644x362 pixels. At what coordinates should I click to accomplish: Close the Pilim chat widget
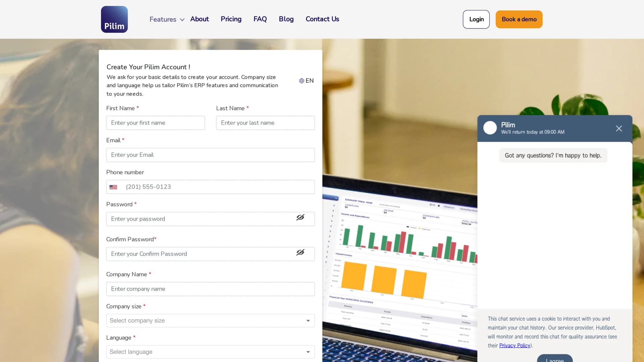[x=619, y=128]
